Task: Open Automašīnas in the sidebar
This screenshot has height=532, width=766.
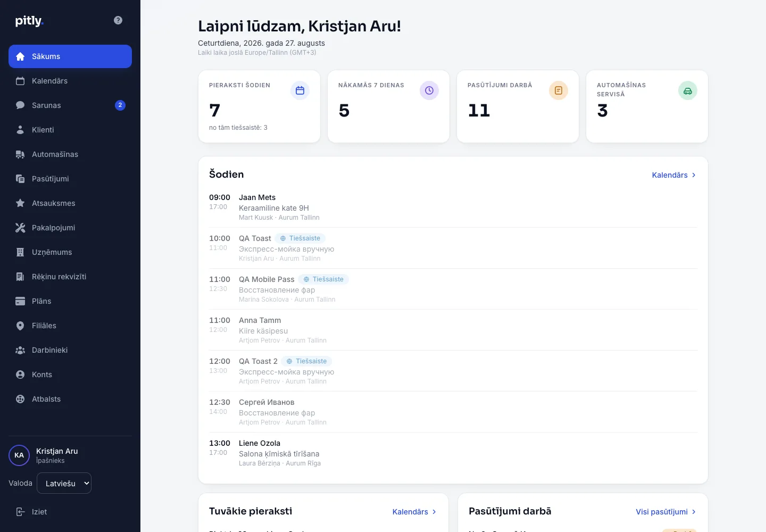Action: [70, 154]
